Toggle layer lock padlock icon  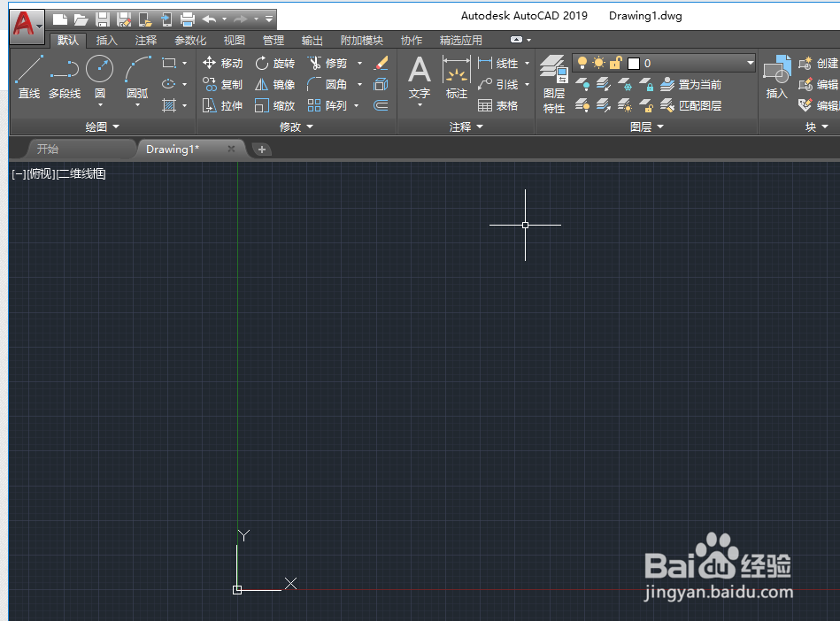click(x=615, y=63)
